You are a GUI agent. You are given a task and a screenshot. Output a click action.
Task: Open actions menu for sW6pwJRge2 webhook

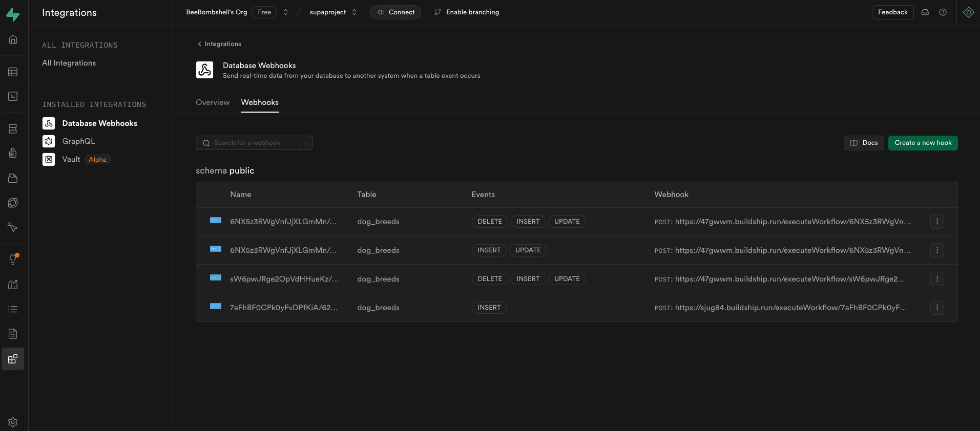point(937,279)
